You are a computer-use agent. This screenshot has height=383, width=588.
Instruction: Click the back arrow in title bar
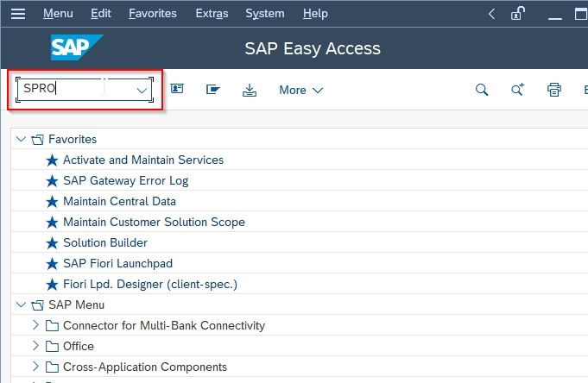[491, 14]
